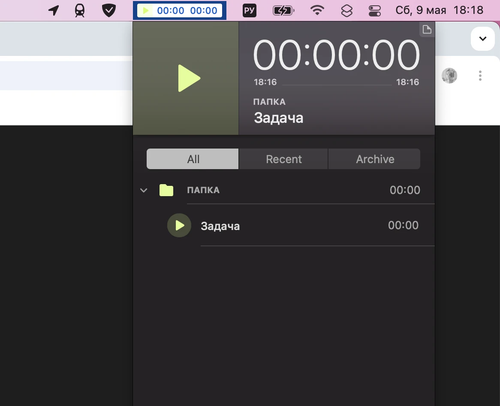Image resolution: width=500 pixels, height=406 pixels.
Task: Click the Задача row time 00:00
Action: (x=403, y=225)
